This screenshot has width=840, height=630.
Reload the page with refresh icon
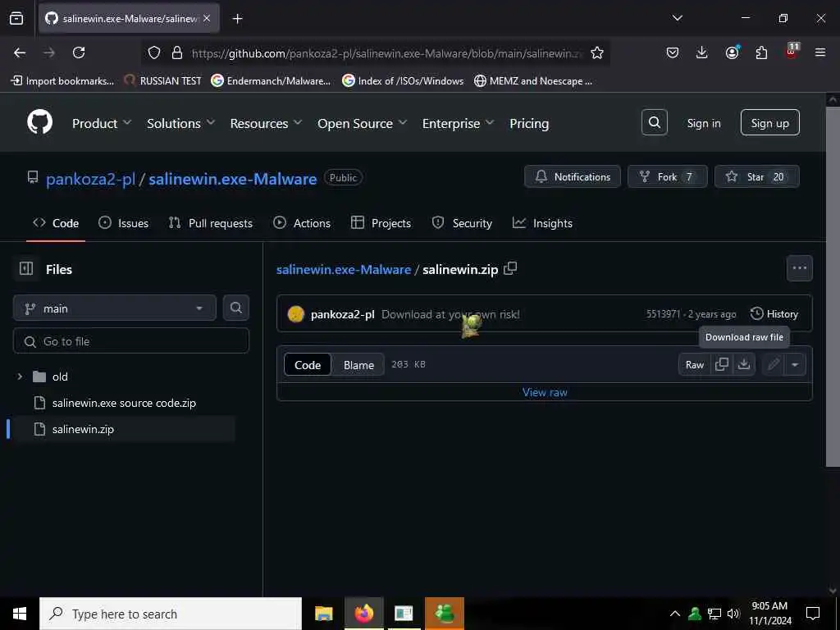pyautogui.click(x=79, y=52)
